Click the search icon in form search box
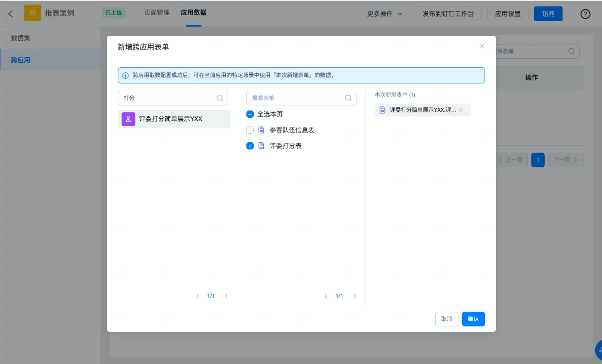602x364 pixels. click(x=348, y=98)
